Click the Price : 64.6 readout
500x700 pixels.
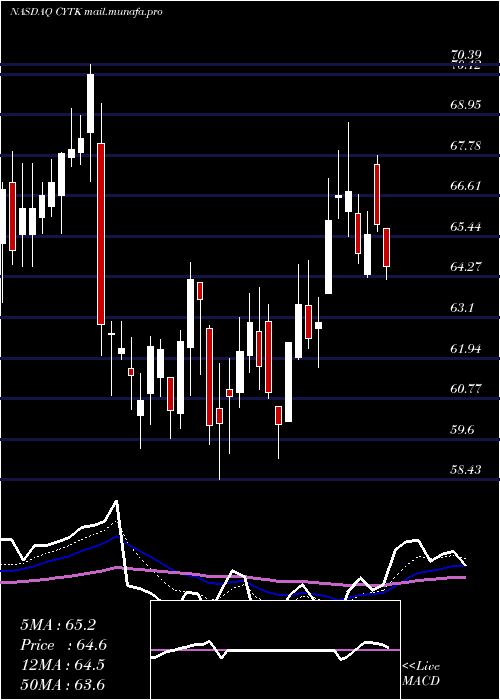[x=63, y=645]
